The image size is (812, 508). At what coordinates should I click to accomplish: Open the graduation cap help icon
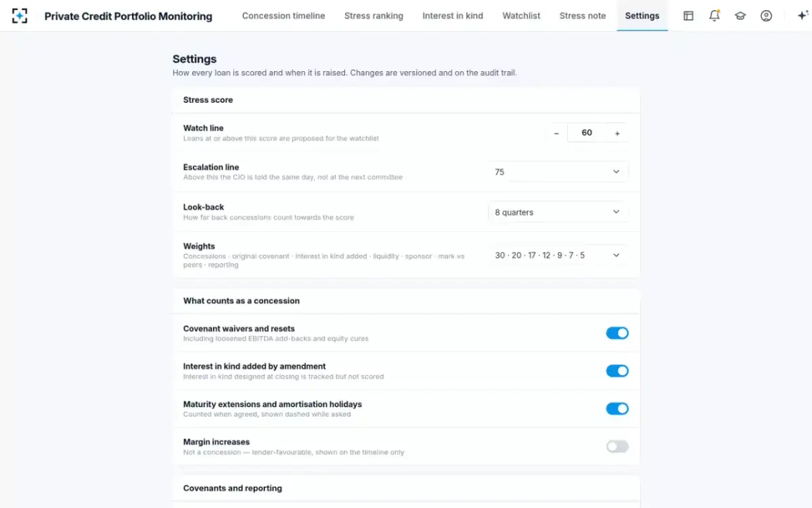740,16
